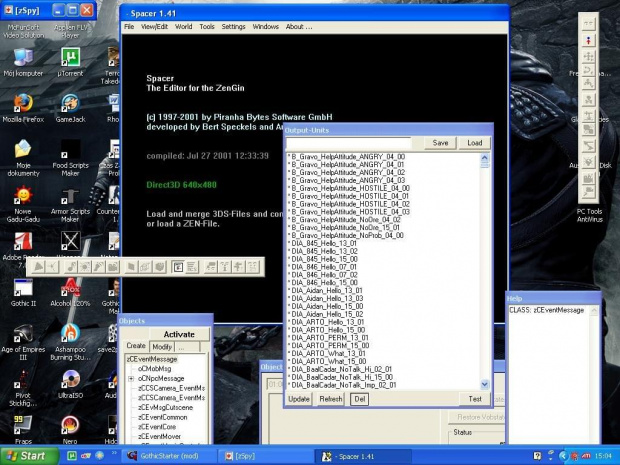
Task: Click the Output-Units name input field
Action: point(348,143)
